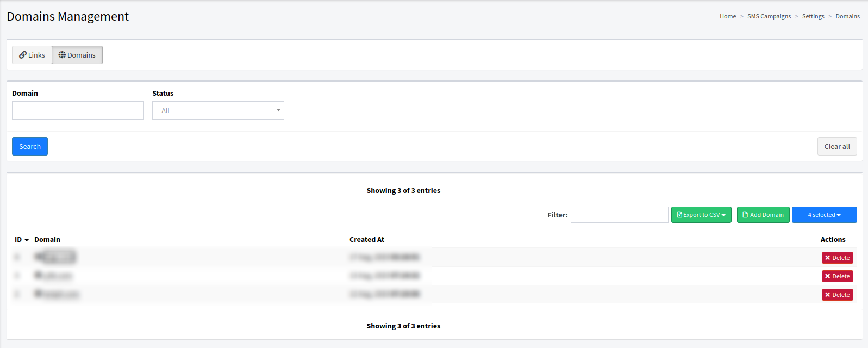Focus the Filter text box
Screen dimensions: 868x348
(x=619, y=215)
